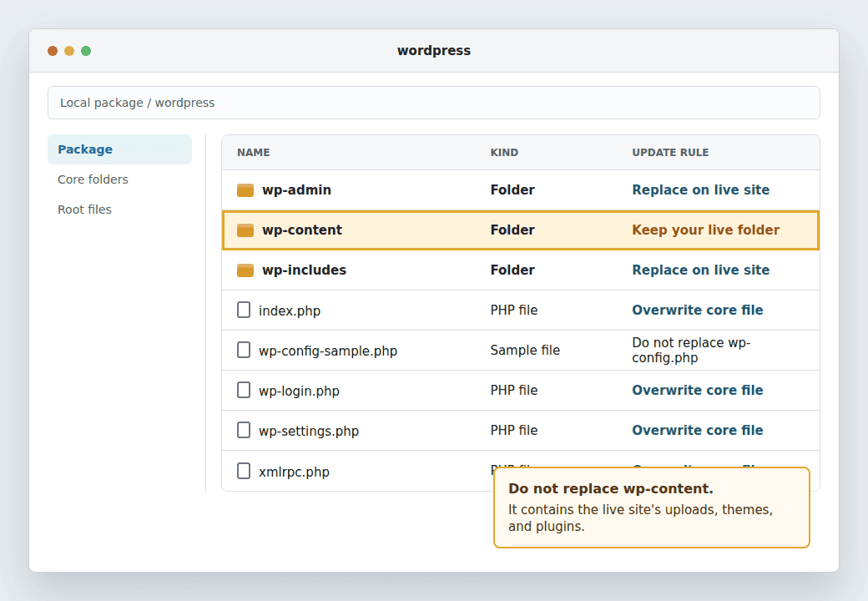
Task: Select the wp-content folder name
Action: click(302, 230)
